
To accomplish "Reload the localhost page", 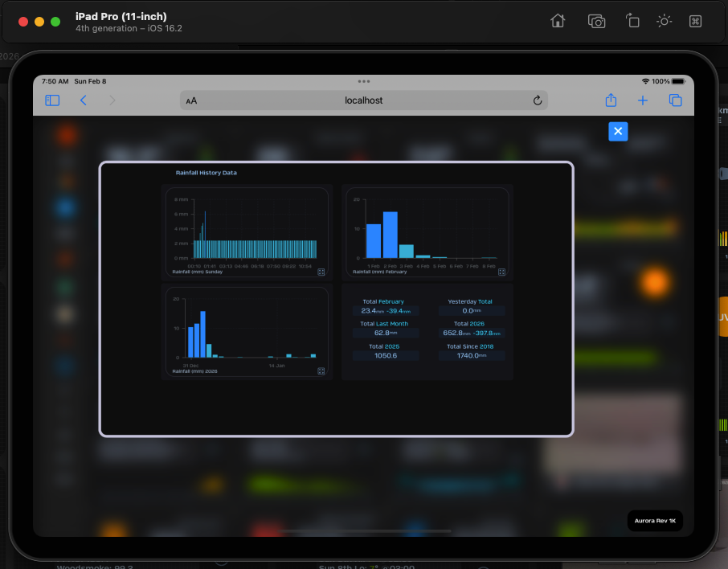I will [538, 100].
